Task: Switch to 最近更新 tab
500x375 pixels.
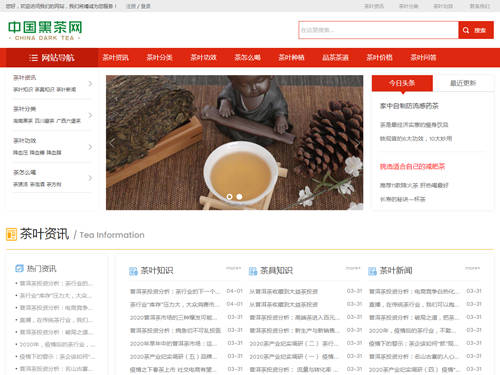Action: pyautogui.click(x=463, y=83)
